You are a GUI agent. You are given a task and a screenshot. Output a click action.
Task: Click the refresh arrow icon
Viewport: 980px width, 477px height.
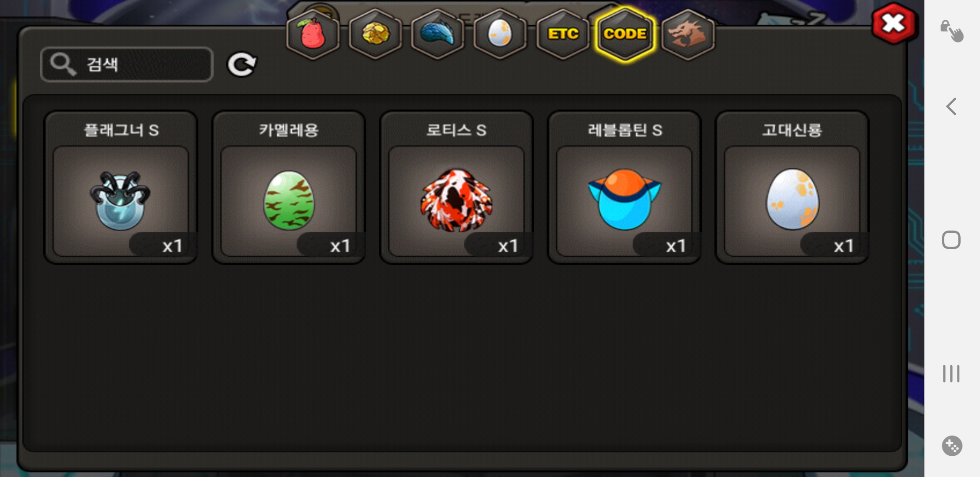242,64
